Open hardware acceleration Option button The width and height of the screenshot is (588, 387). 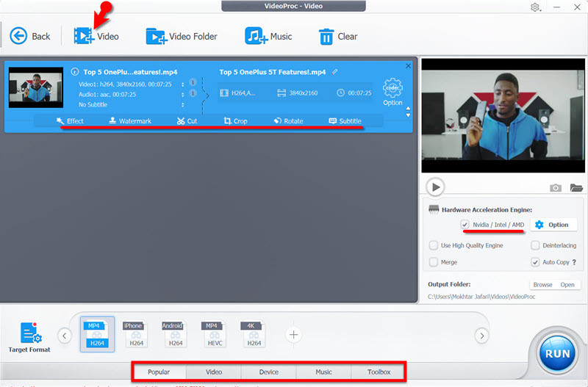click(554, 225)
